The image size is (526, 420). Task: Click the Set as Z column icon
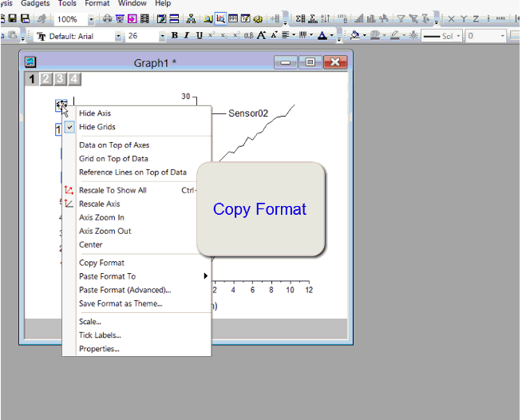click(476, 19)
